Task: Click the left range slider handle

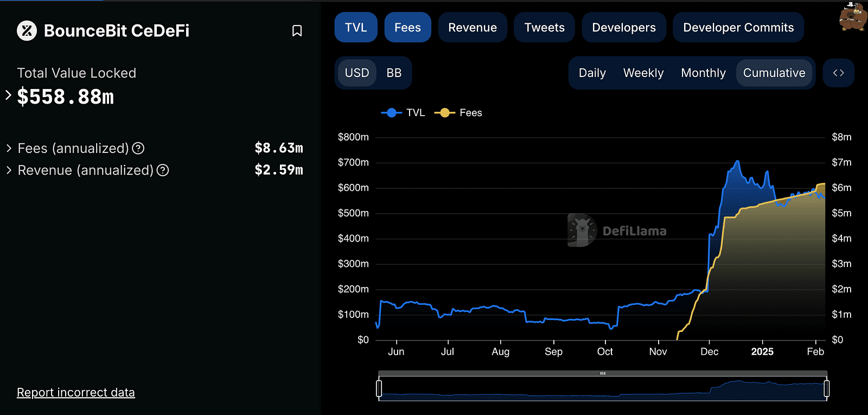Action: [x=379, y=388]
